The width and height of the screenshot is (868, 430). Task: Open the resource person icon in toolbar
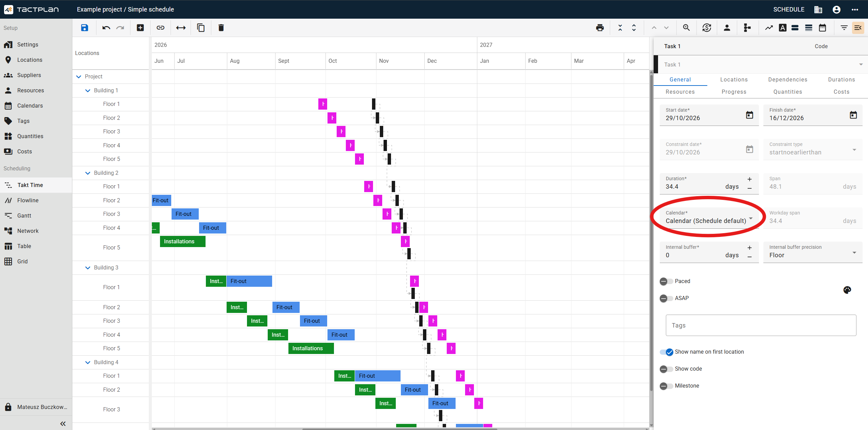[727, 28]
